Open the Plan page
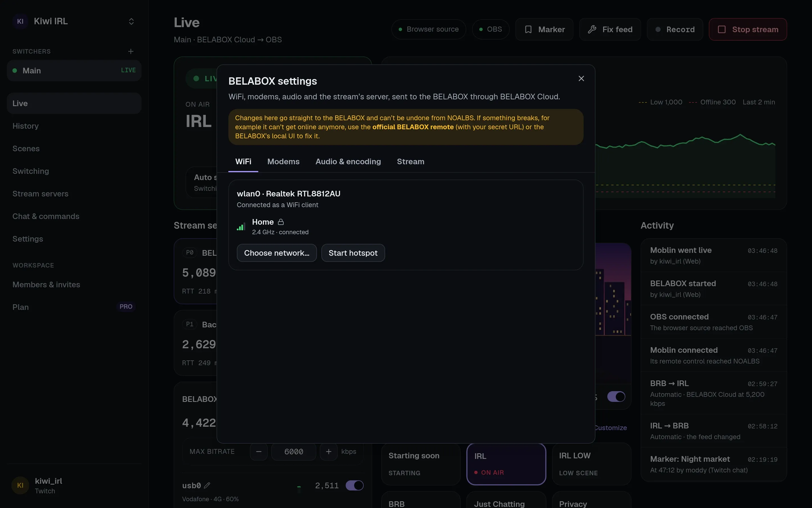The image size is (812, 508). 74,307
